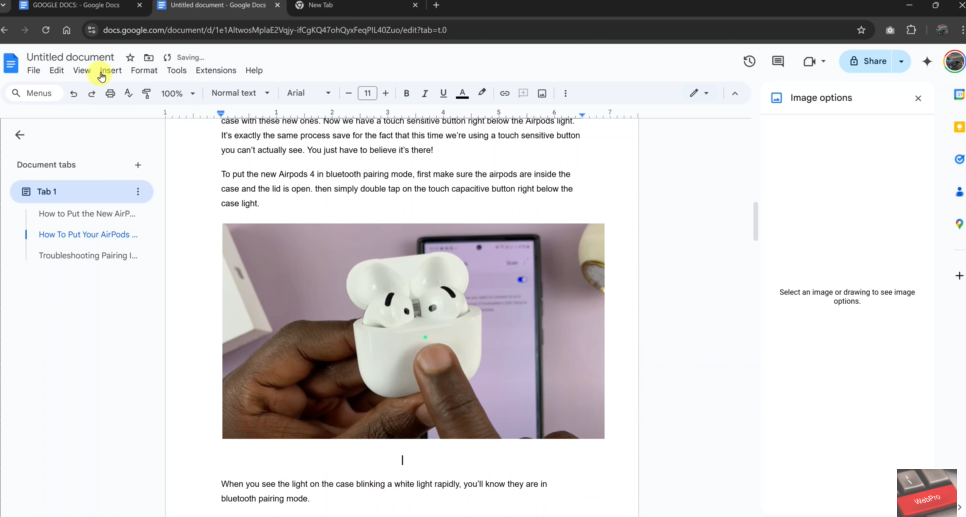
Task: Collapse the menus with the chevron
Action: [735, 94]
